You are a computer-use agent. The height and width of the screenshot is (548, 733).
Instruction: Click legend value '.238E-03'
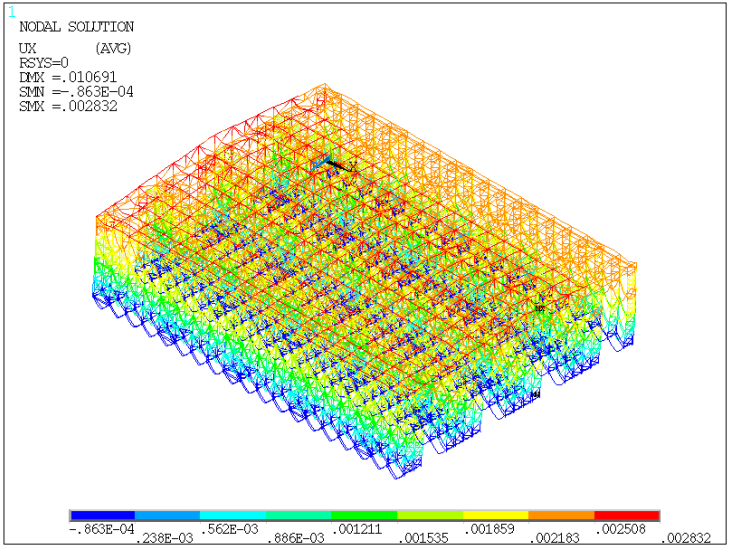tap(164, 538)
